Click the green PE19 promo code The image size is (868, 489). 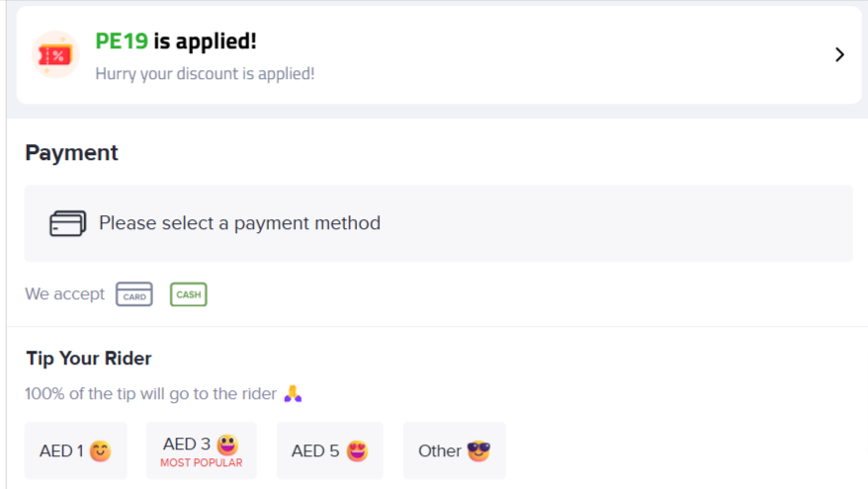click(x=122, y=41)
